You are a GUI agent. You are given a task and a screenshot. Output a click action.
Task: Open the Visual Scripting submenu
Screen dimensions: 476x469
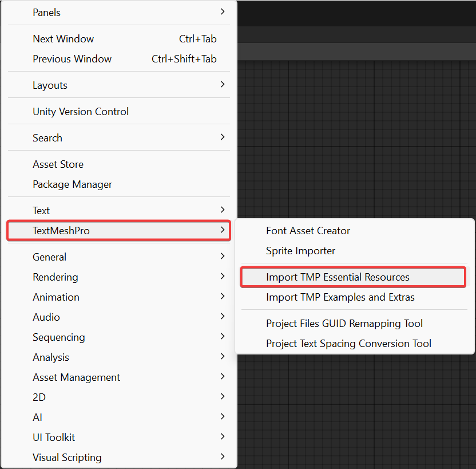pyautogui.click(x=68, y=458)
